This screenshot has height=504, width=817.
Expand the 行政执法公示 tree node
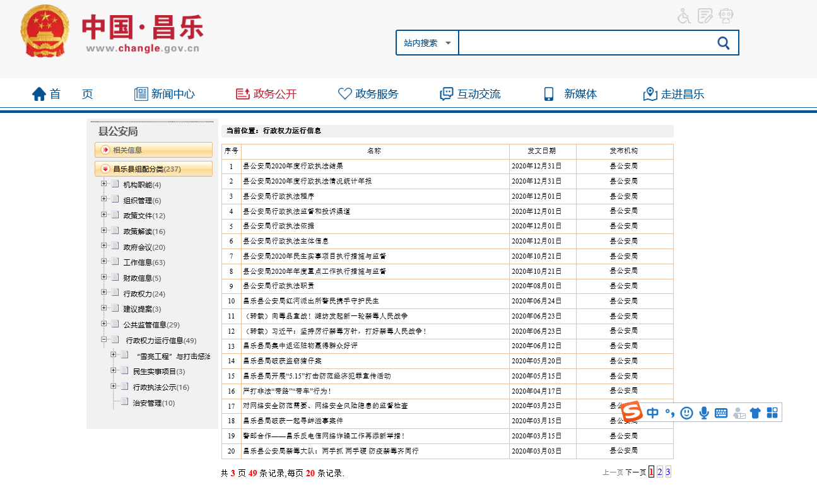114,387
